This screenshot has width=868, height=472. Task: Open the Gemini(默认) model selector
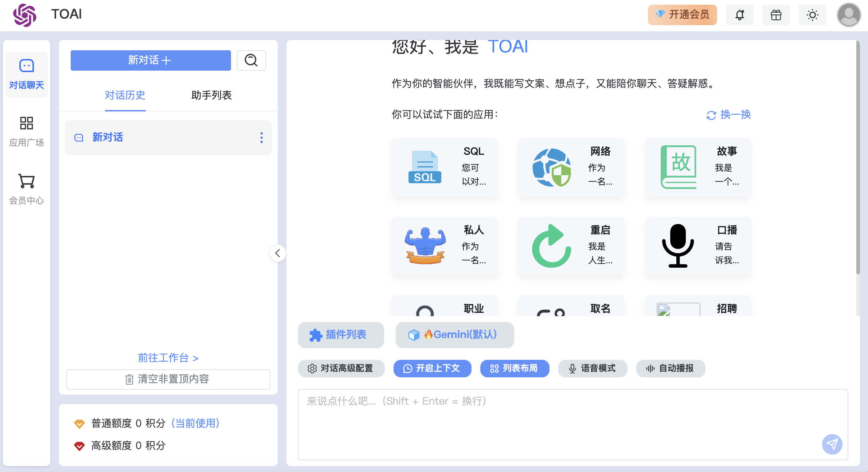pos(455,335)
